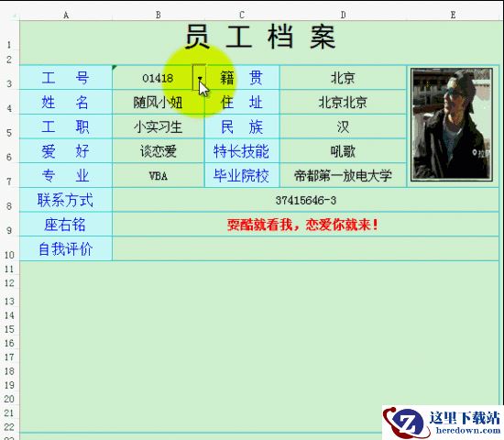Viewport: 504px width, 440px height.
Task: Select the phone number 37415646-3 cell
Action: 306,200
